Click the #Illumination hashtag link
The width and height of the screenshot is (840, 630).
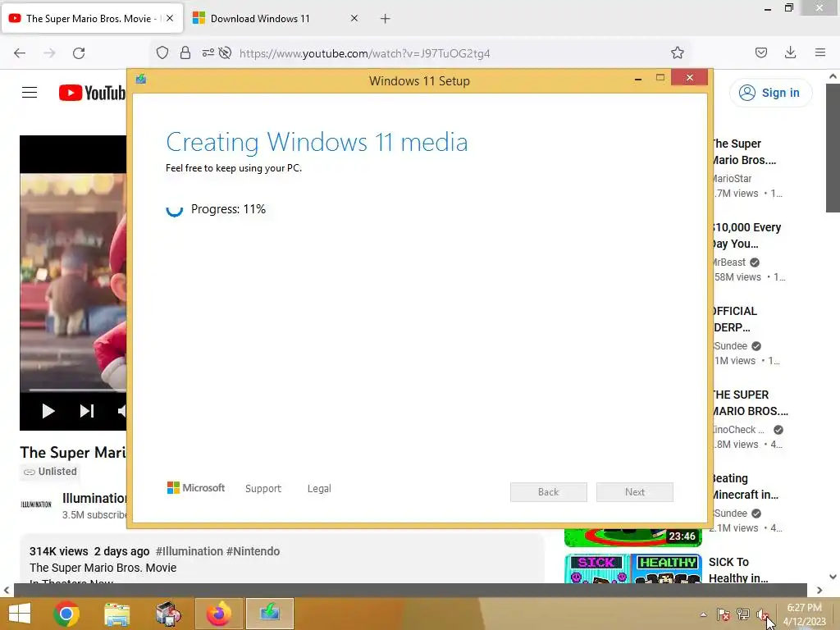pos(189,551)
